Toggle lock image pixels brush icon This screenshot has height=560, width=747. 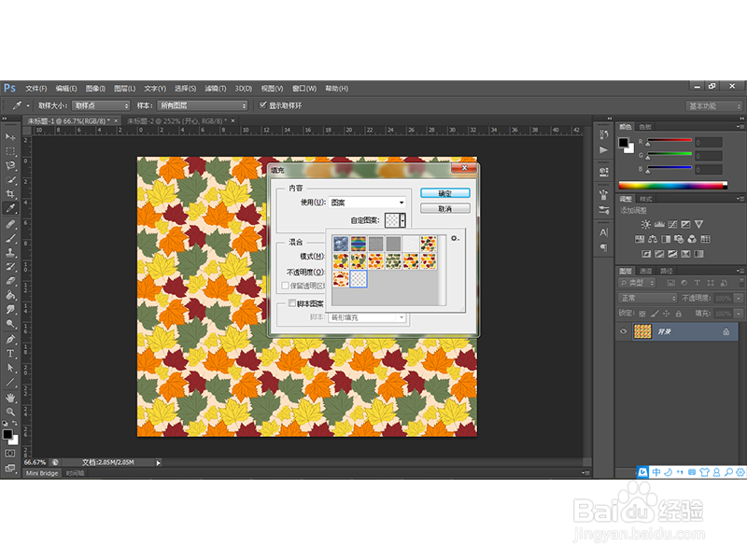[x=655, y=314]
